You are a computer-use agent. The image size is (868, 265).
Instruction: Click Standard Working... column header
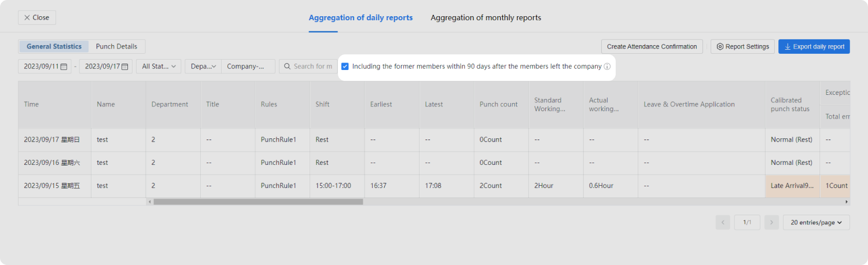click(556, 105)
